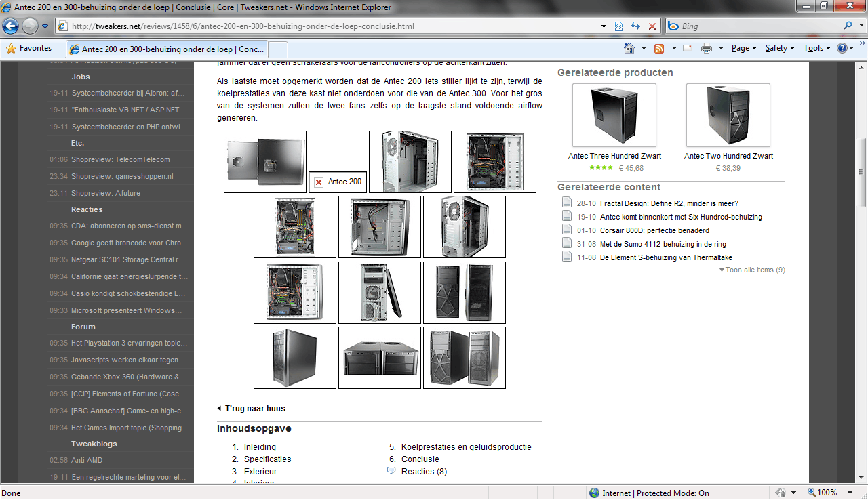Viewport: 868px width, 500px height.
Task: Refresh the page with the Refresh icon
Action: tap(635, 26)
